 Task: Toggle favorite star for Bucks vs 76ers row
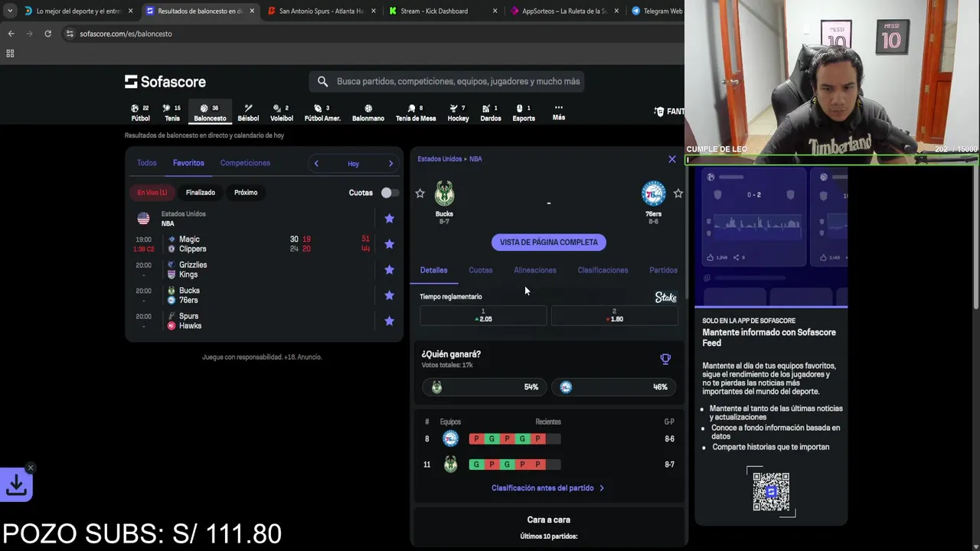click(389, 295)
